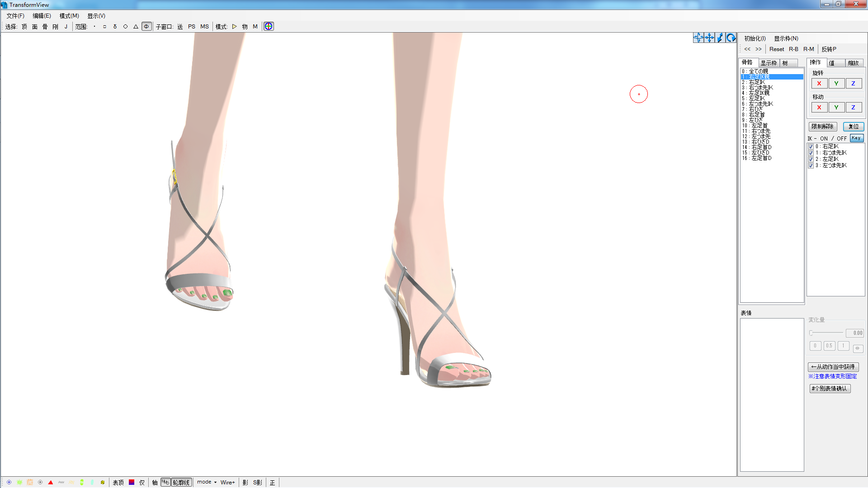Toggle Wire+ wireframe display
The width and height of the screenshot is (868, 488).
point(228,483)
